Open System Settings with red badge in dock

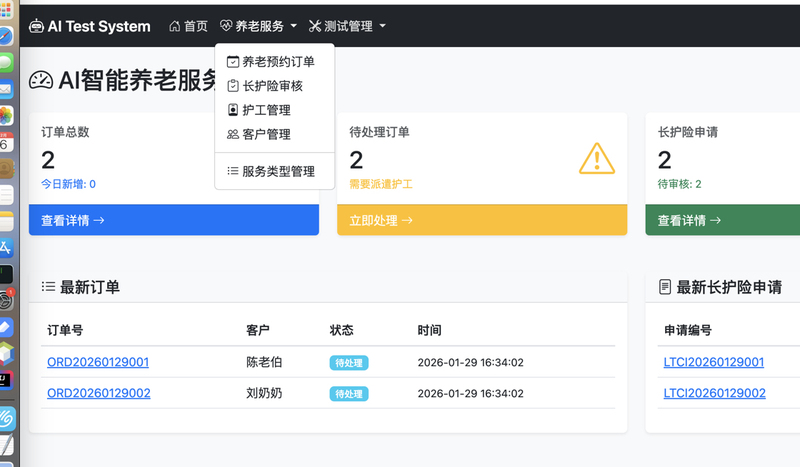coord(6,300)
